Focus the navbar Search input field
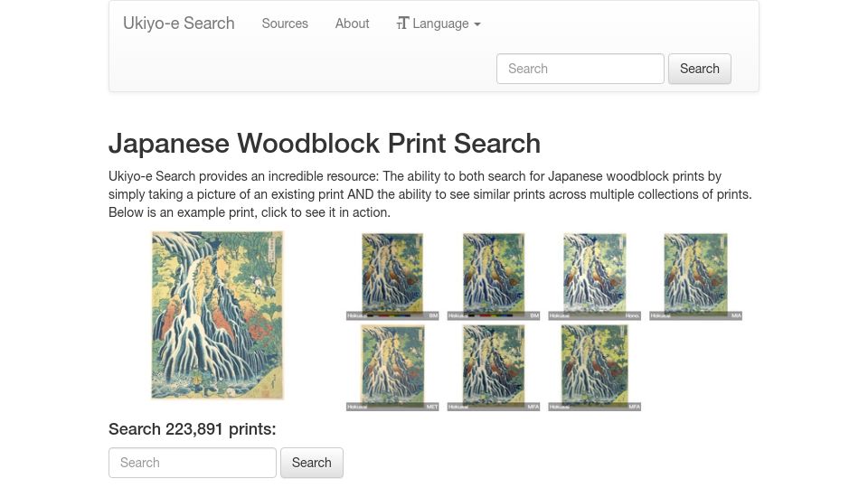This screenshot has width=868, height=488. coord(580,69)
